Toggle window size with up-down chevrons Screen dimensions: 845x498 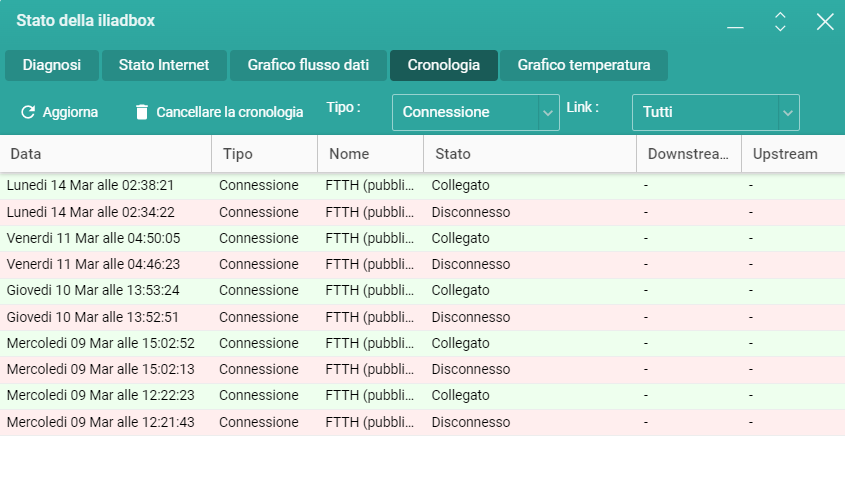coord(780,22)
